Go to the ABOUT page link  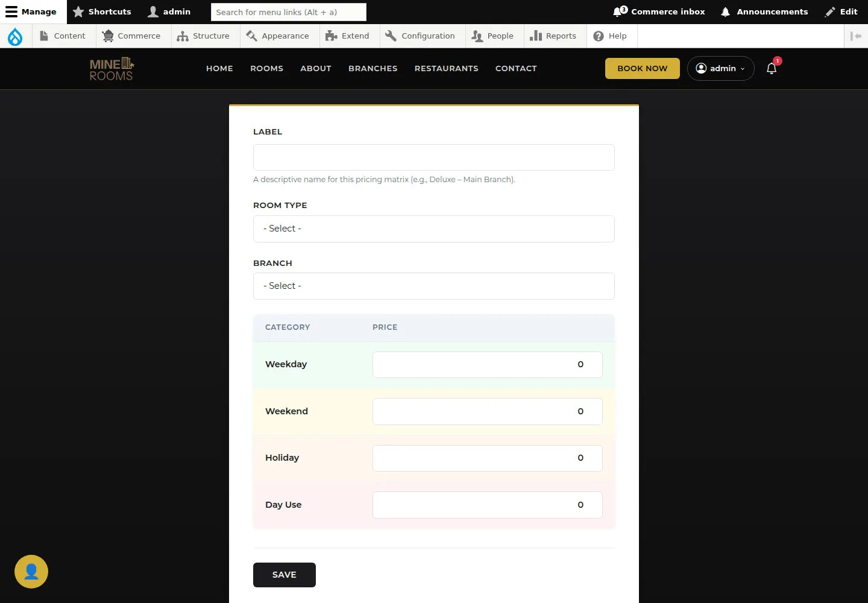click(x=316, y=69)
